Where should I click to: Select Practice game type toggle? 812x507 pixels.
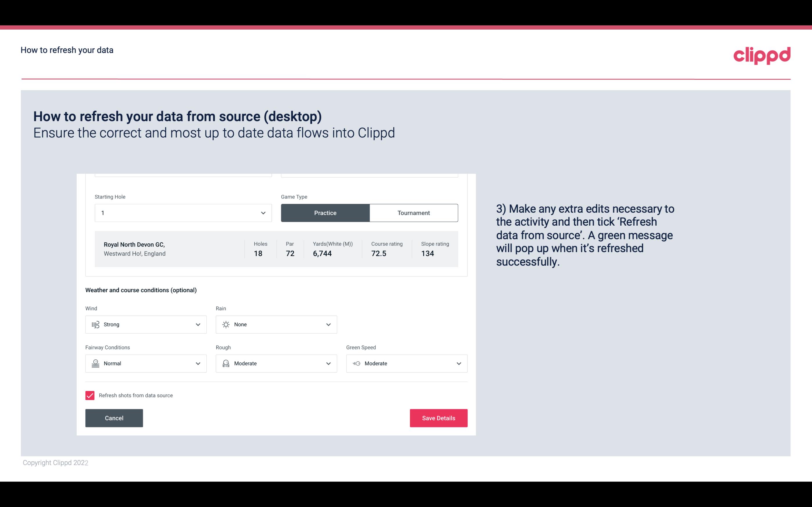325,213
